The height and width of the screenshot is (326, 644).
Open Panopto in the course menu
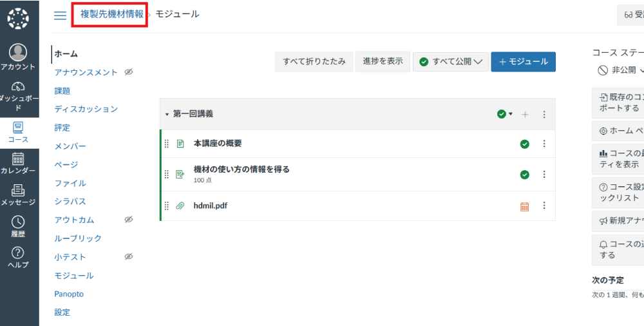pyautogui.click(x=69, y=294)
